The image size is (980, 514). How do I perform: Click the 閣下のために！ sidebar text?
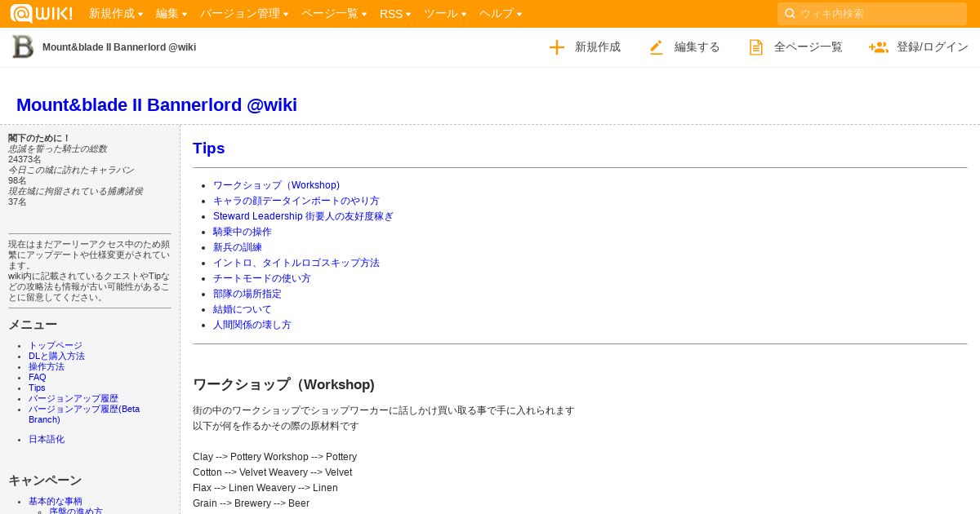[x=39, y=139]
